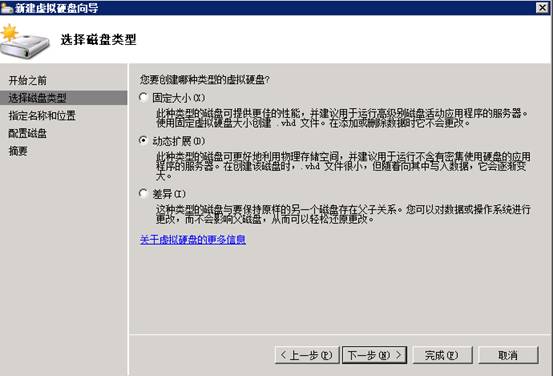This screenshot has width=553, height=376.
Task: Close the new virtual disk wizard window
Action: pos(542,8)
